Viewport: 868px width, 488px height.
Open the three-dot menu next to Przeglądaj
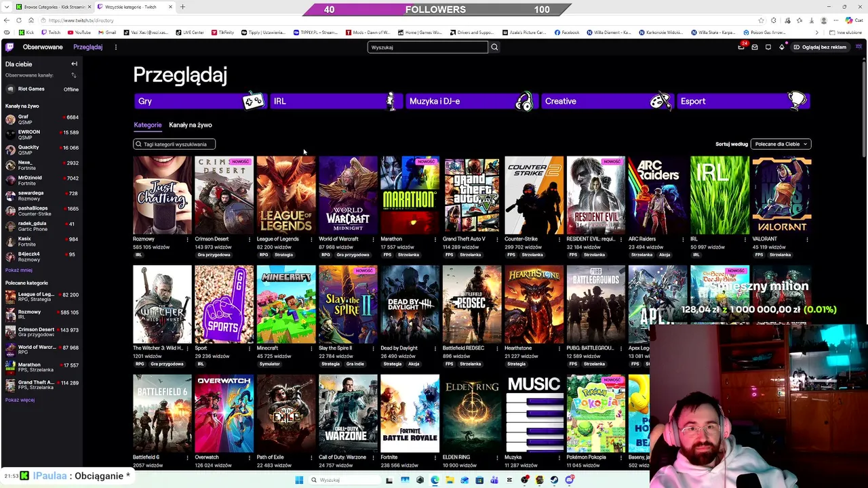point(116,47)
